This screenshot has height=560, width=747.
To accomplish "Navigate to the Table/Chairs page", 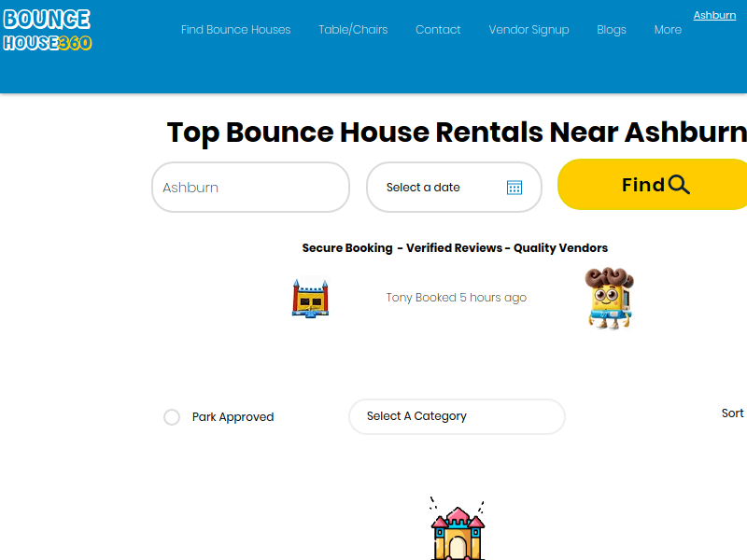I will point(353,30).
